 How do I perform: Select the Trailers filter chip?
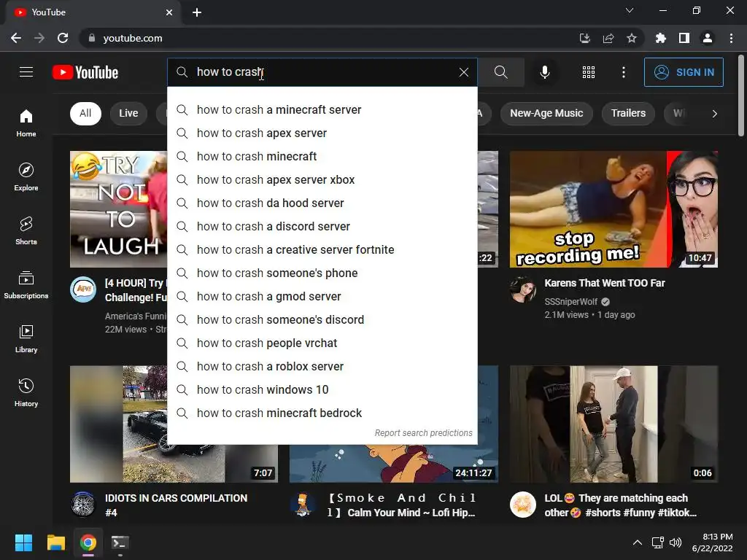click(628, 113)
